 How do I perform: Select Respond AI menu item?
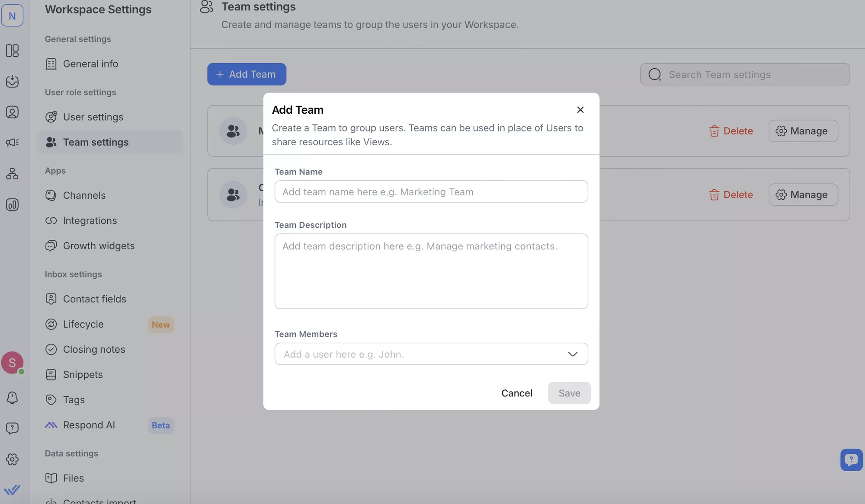tap(89, 425)
